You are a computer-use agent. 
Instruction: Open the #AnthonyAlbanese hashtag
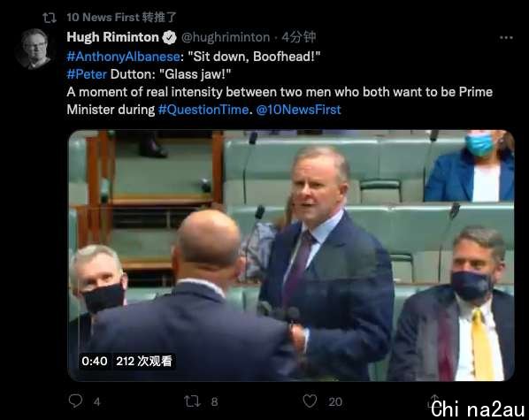[x=123, y=57]
